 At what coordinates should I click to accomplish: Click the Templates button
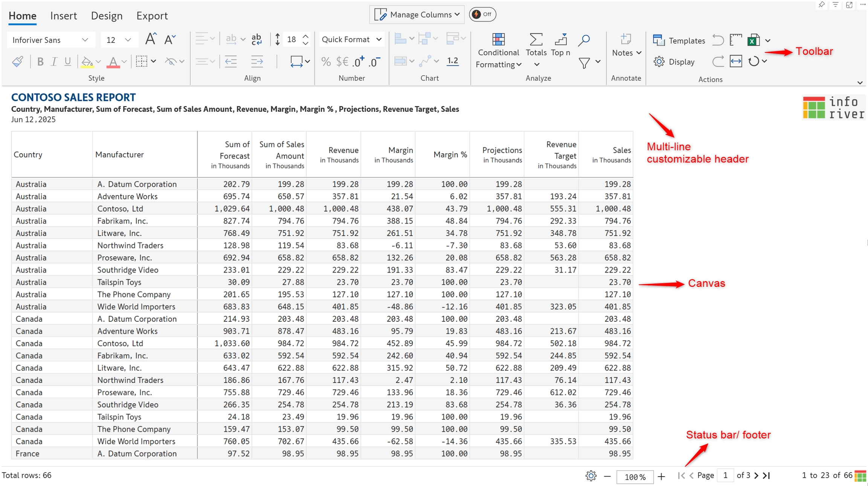(x=679, y=40)
